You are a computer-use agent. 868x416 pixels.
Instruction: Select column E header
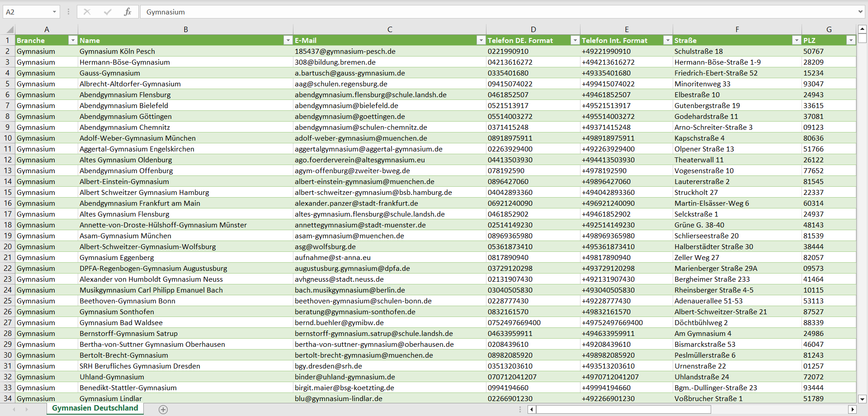pyautogui.click(x=627, y=29)
